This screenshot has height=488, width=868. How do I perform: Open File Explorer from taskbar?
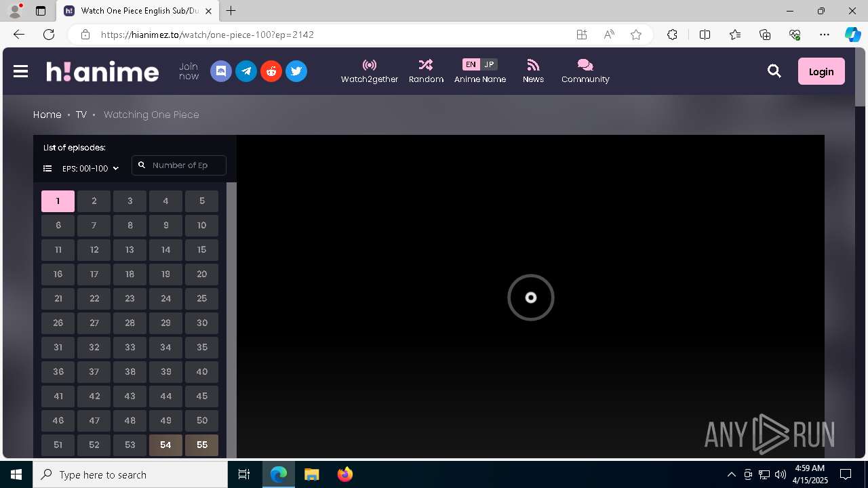(x=312, y=474)
